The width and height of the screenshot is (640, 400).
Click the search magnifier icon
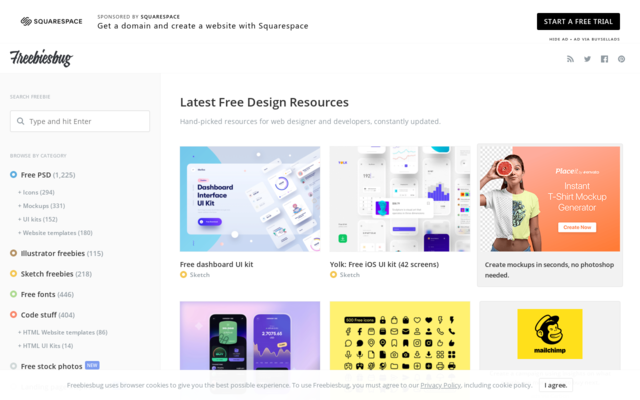(x=20, y=121)
